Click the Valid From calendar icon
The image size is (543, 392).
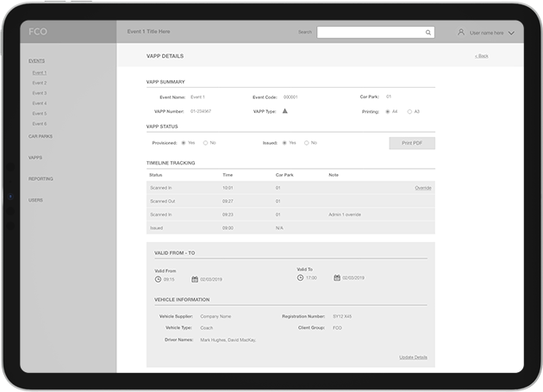click(x=193, y=279)
